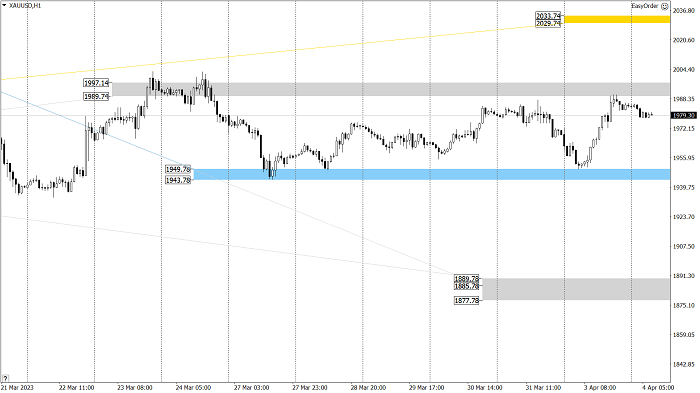Select the 2033.74 price label
Image resolution: width=700 pixels, height=393 pixels.
(548, 16)
